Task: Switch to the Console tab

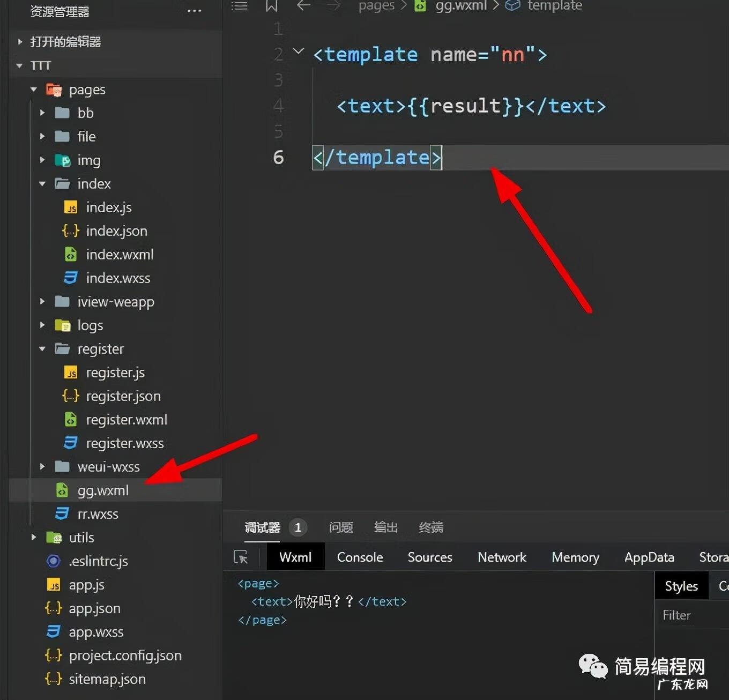Action: click(360, 557)
